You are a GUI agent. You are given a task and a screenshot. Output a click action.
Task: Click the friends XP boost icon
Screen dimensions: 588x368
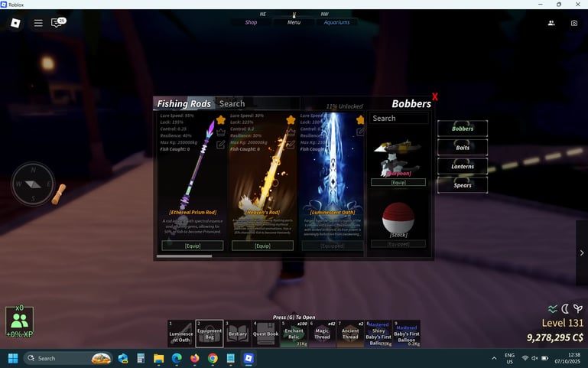19,320
